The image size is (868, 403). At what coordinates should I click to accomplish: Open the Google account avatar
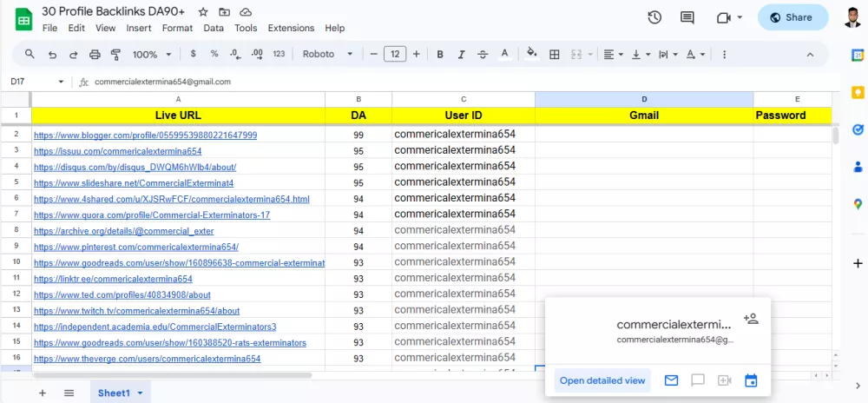coord(852,17)
